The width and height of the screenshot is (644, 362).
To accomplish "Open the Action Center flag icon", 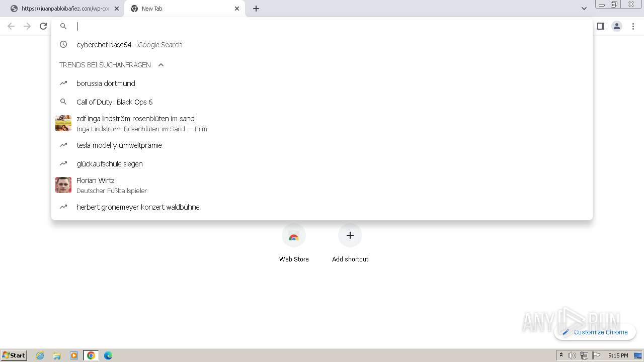I will [x=596, y=355].
